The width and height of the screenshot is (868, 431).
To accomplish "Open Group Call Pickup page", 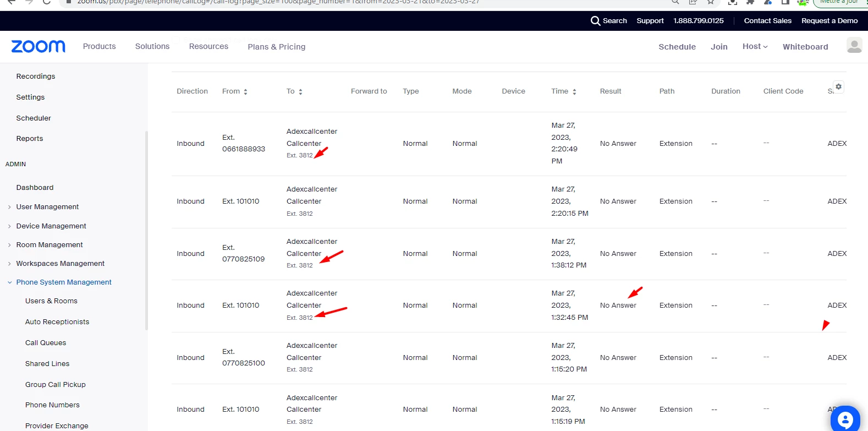I will click(x=56, y=385).
